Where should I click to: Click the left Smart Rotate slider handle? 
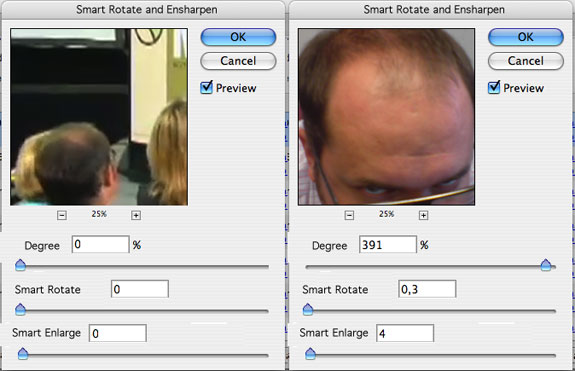pos(21,309)
